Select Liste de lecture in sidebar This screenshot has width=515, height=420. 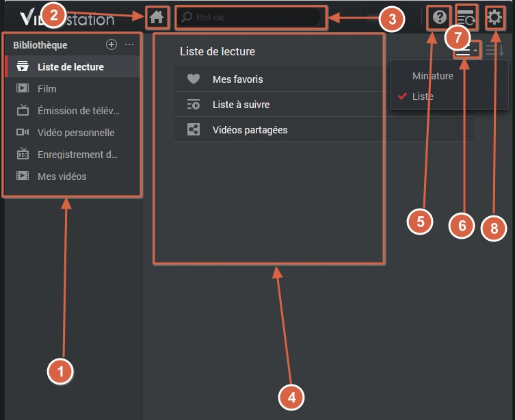click(x=70, y=67)
